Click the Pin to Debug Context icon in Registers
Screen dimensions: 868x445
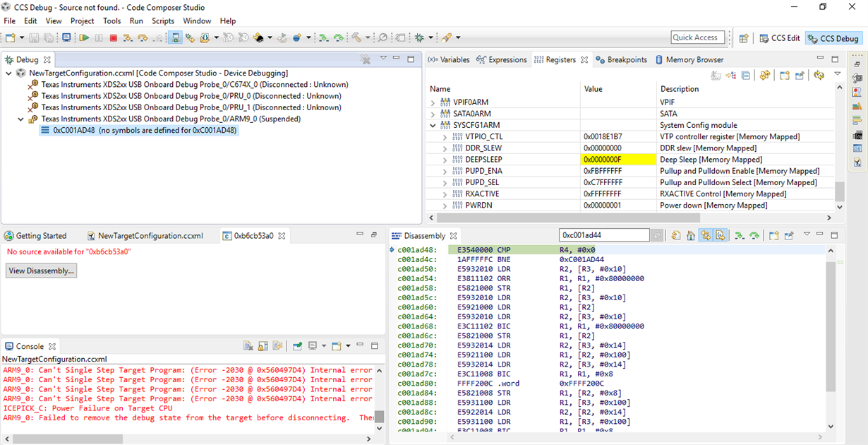800,75
